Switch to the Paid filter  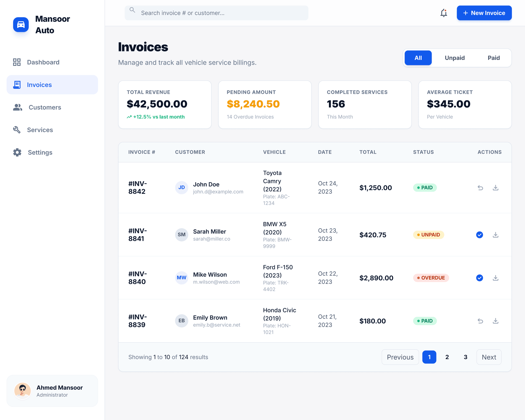[494, 58]
